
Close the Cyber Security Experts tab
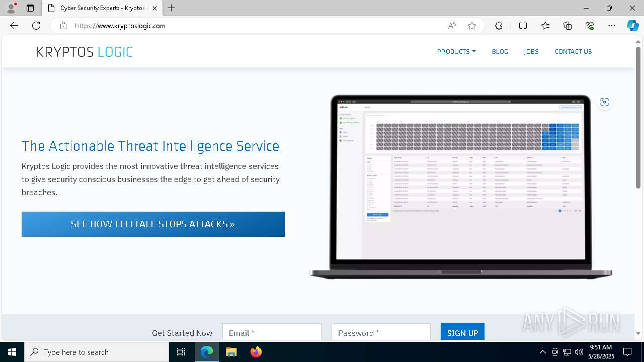(x=154, y=8)
